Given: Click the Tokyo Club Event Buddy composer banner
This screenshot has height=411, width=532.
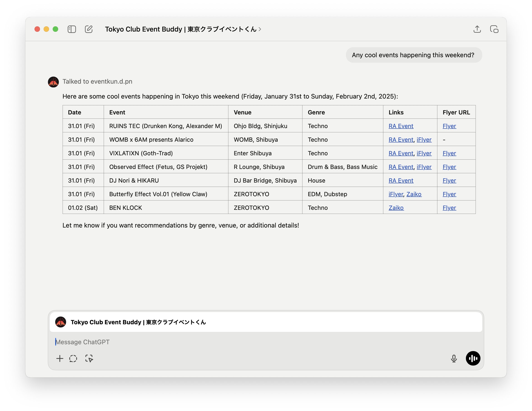Looking at the screenshot, I should tap(266, 322).
